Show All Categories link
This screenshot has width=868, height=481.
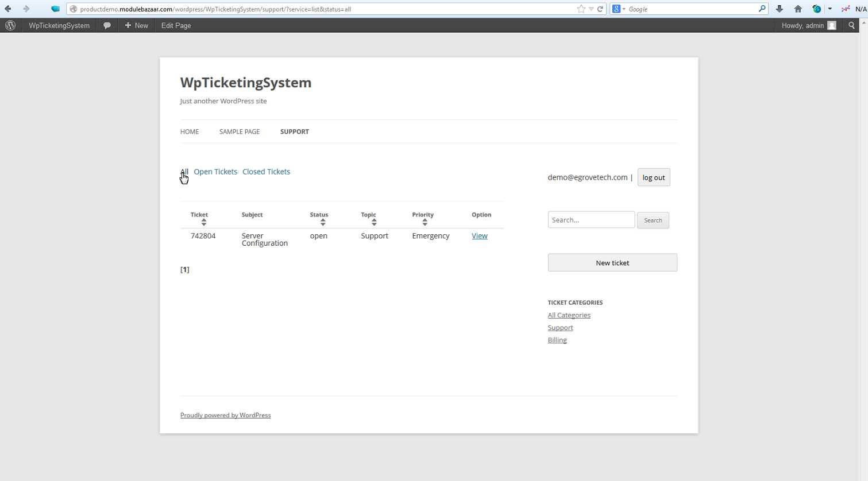pos(569,315)
